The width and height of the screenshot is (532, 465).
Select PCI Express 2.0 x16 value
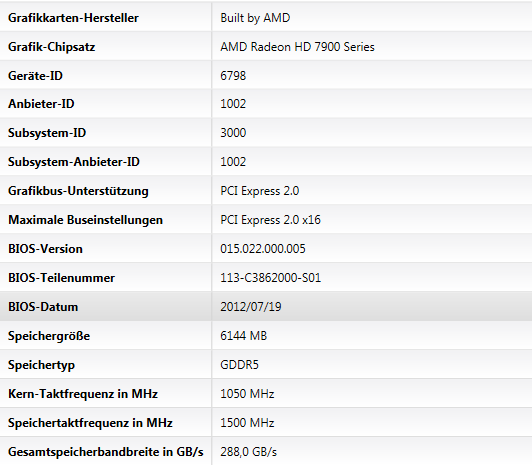point(270,220)
